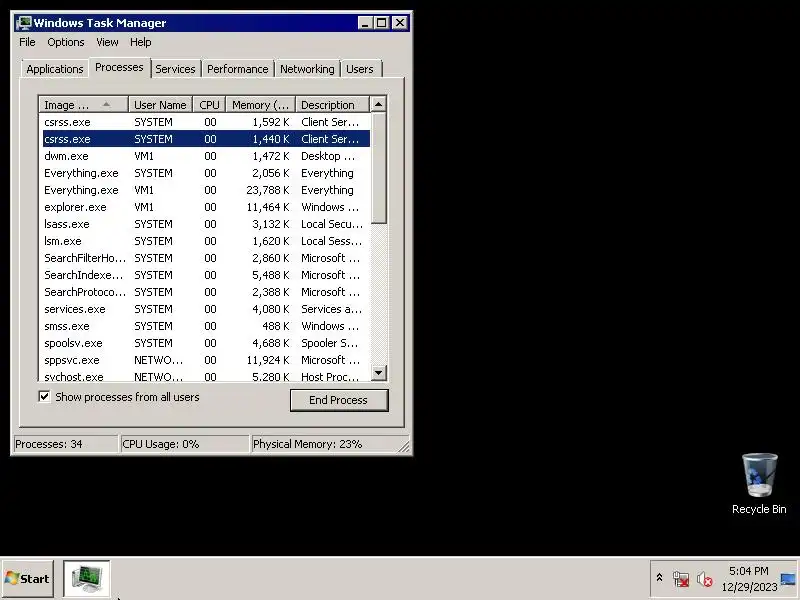Select Everything.exe run by VM1
800x600 pixels.
pos(206,190)
